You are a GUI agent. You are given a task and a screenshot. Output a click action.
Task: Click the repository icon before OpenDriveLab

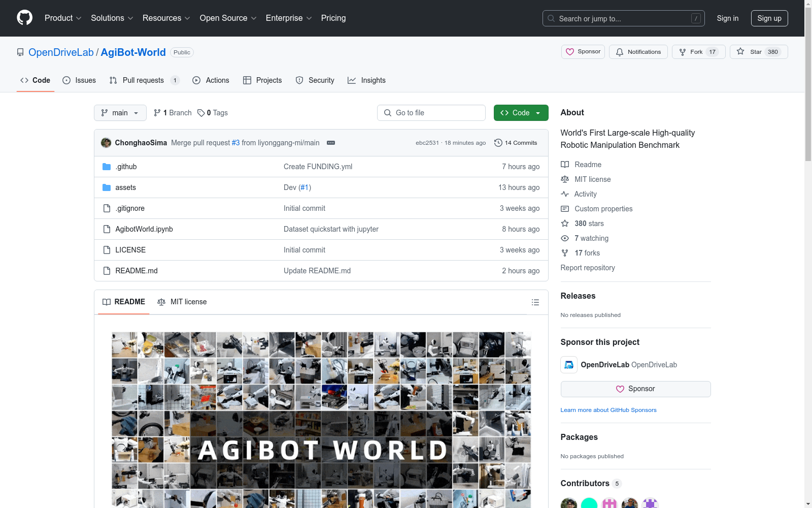click(20, 52)
